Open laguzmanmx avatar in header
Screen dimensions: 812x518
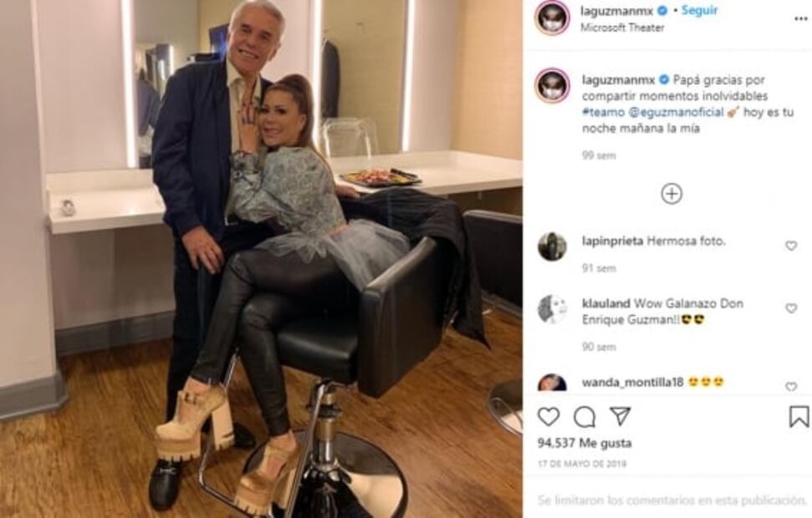tap(552, 18)
